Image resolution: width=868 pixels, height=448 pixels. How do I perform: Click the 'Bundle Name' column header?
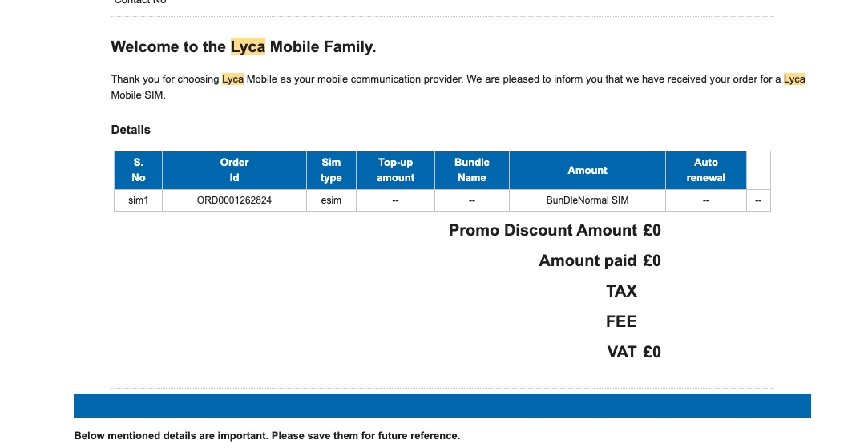[x=471, y=170]
